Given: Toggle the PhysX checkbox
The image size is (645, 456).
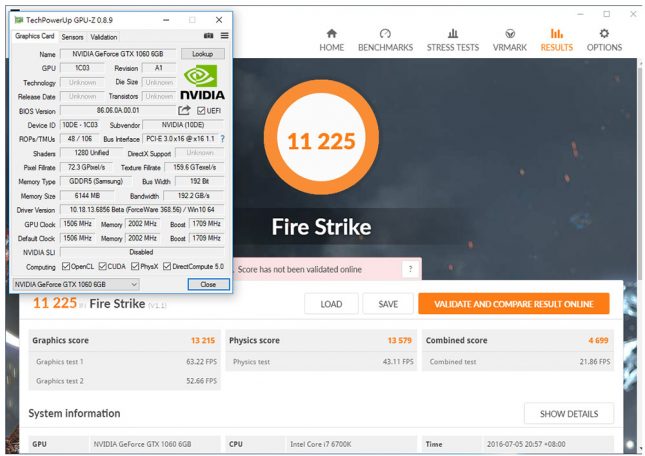Looking at the screenshot, I should tap(135, 266).
